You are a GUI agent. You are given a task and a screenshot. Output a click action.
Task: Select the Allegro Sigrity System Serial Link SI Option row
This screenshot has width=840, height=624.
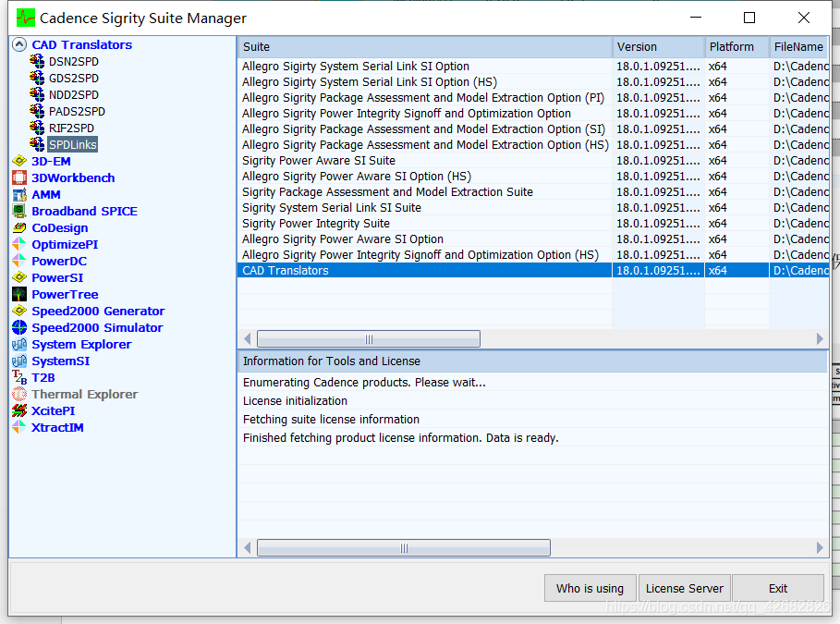[533, 66]
